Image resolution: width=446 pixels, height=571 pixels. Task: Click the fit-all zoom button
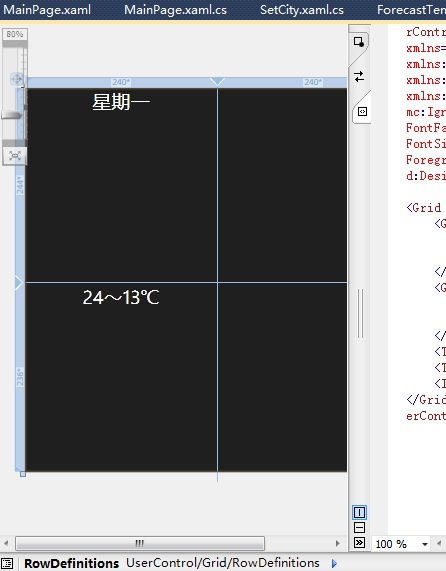point(15,156)
